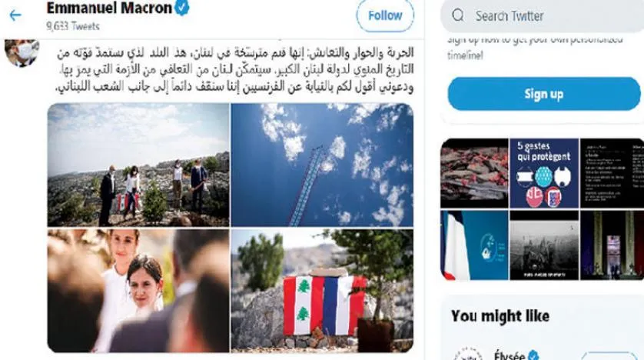Click the back arrow icon
The image size is (644, 360).
(x=15, y=15)
